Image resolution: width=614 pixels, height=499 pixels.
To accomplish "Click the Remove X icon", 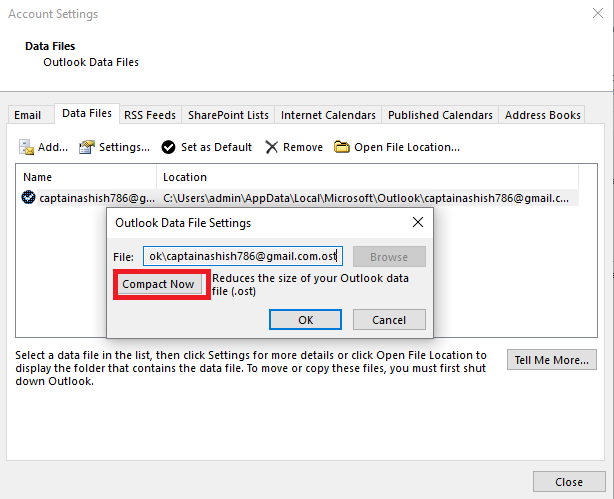I will pyautogui.click(x=271, y=147).
